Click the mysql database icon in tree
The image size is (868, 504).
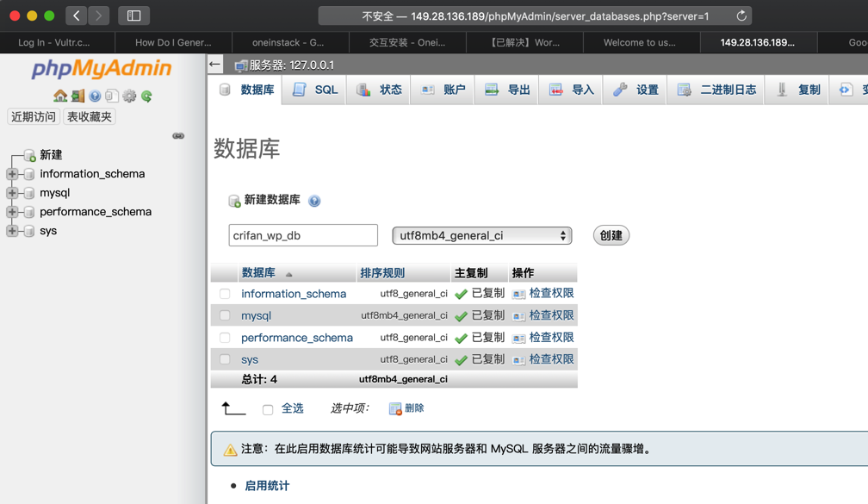click(29, 193)
